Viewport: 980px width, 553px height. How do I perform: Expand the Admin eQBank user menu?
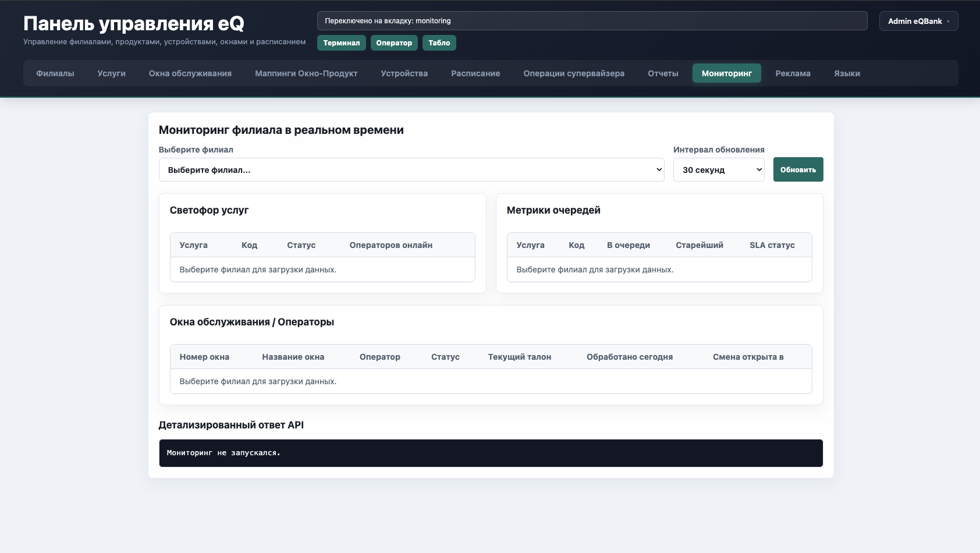pos(918,21)
